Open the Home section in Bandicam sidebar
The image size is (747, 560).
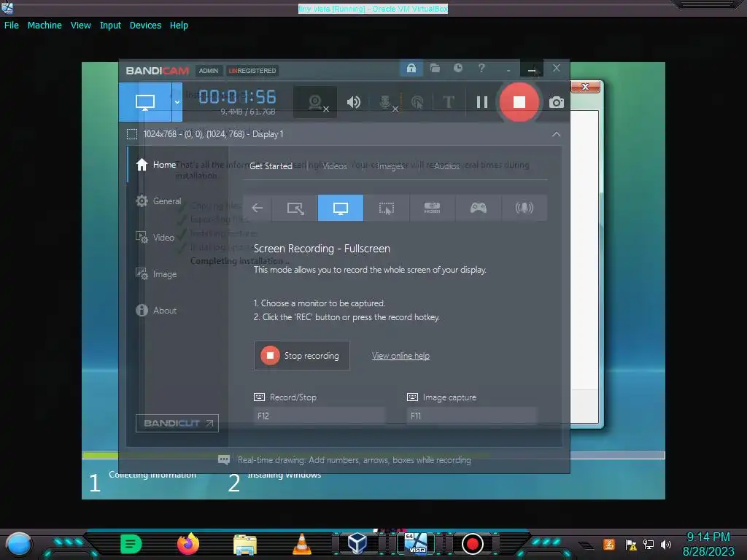(156, 165)
